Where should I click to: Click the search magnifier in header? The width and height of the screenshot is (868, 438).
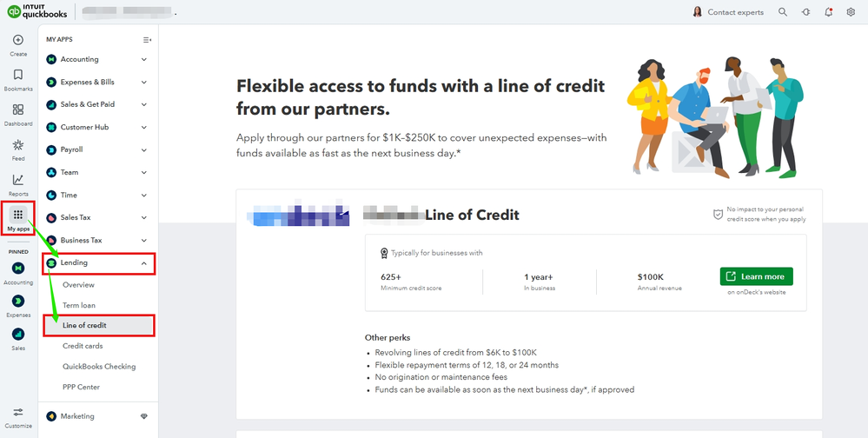783,12
